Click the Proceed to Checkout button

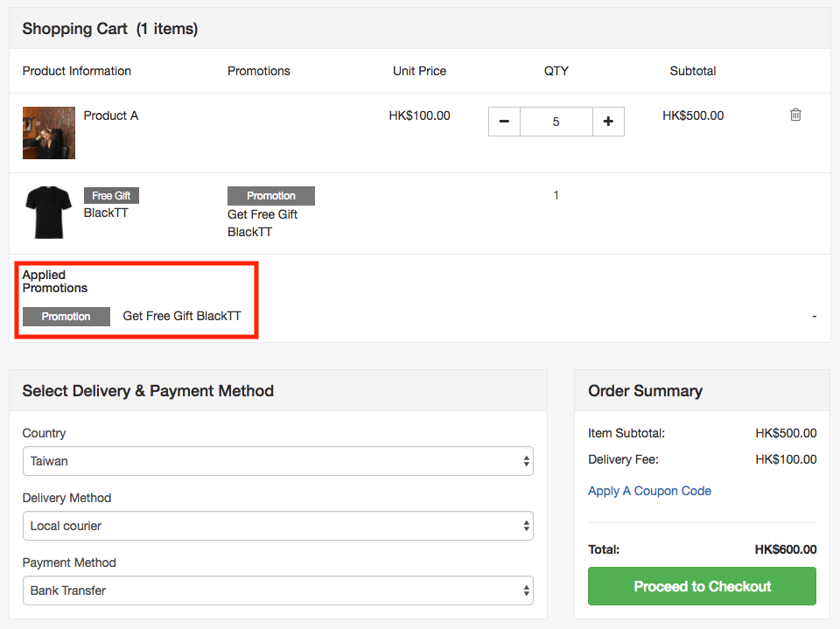point(702,586)
